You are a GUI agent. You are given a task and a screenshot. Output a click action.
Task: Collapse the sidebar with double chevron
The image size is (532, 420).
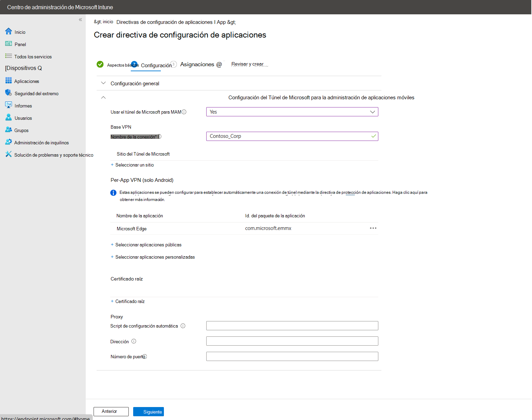click(x=80, y=19)
